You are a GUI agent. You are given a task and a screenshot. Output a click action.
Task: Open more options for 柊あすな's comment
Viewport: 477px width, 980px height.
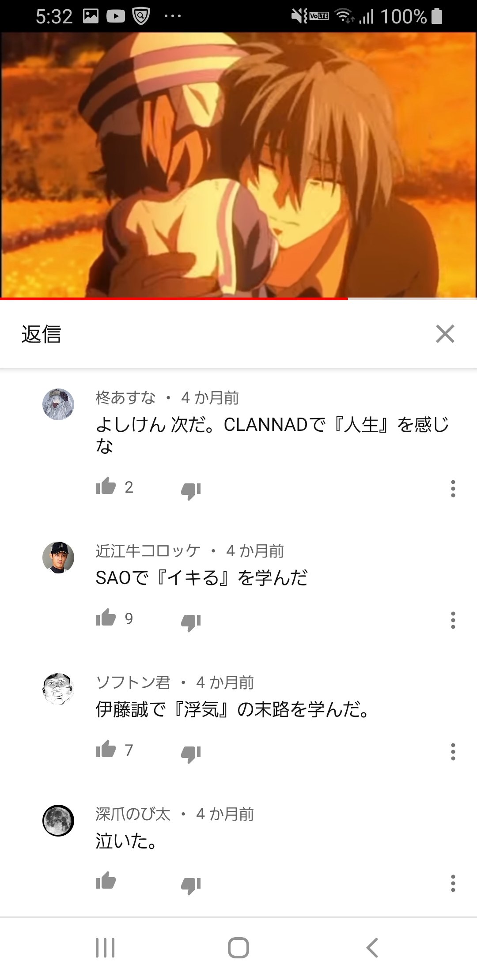pyautogui.click(x=453, y=489)
